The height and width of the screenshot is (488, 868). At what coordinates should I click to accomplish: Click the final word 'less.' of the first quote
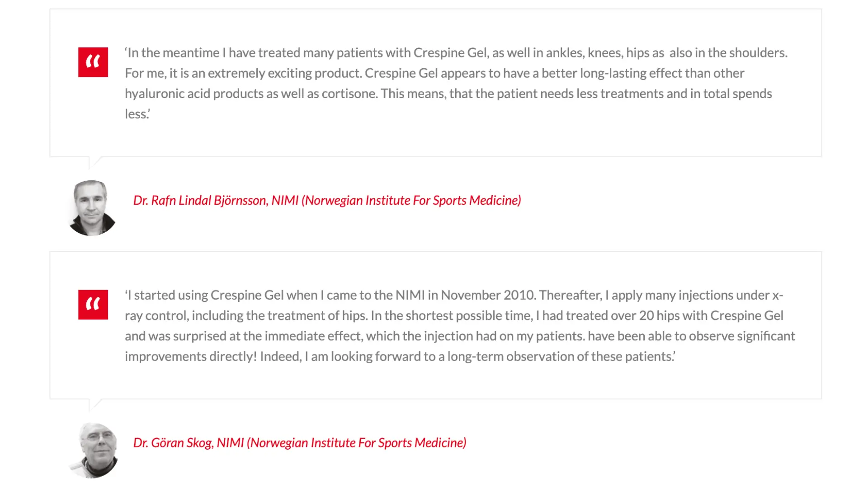[x=137, y=114]
